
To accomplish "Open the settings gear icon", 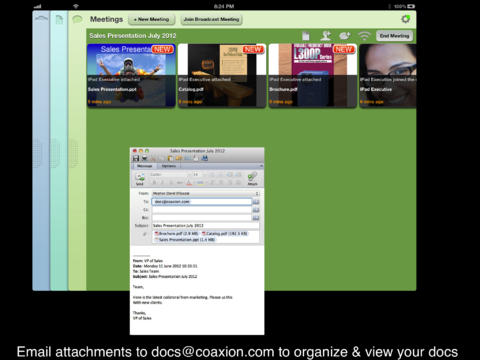I will 405,19.
